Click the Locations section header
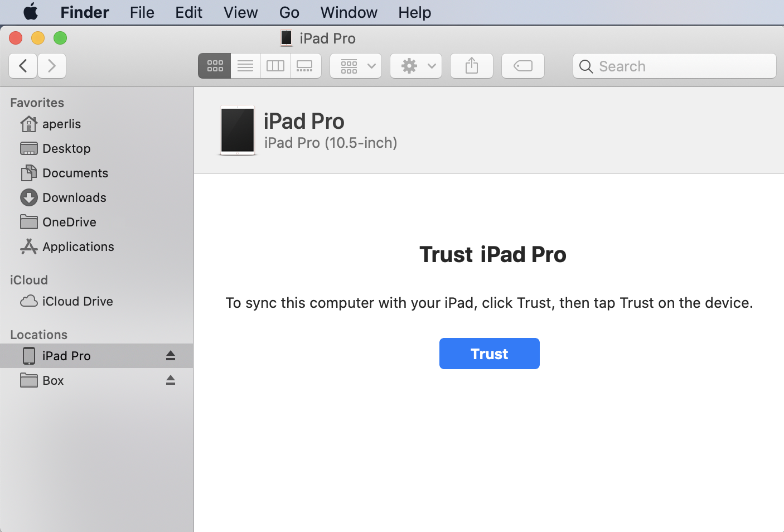This screenshot has height=532, width=784. pyautogui.click(x=38, y=335)
